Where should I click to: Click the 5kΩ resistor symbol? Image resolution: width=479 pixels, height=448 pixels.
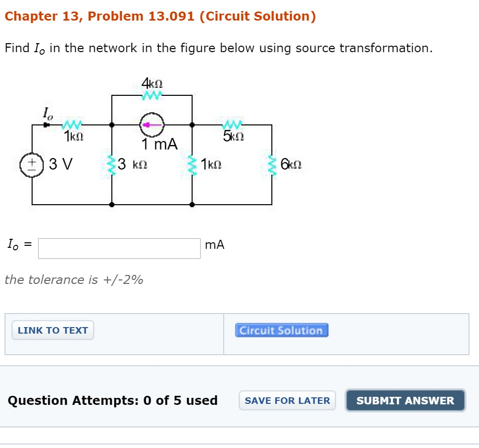tap(232, 125)
